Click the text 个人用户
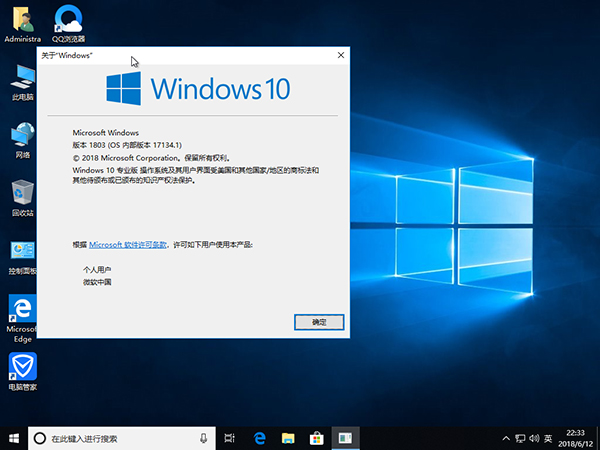The height and width of the screenshot is (450, 600). (x=97, y=270)
